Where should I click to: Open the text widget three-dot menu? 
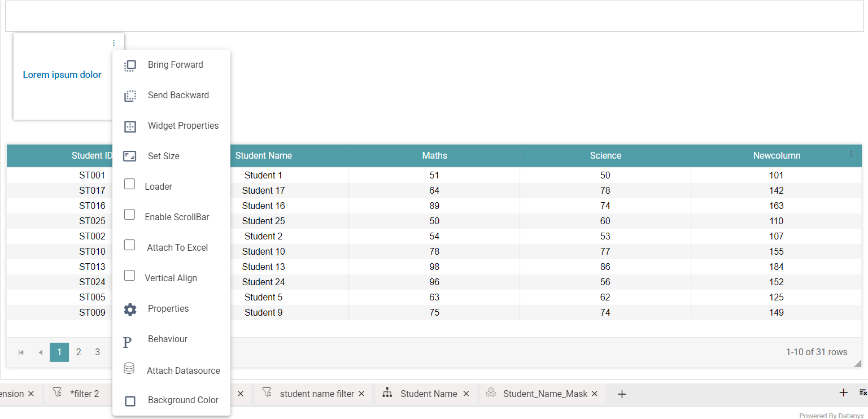pyautogui.click(x=114, y=43)
